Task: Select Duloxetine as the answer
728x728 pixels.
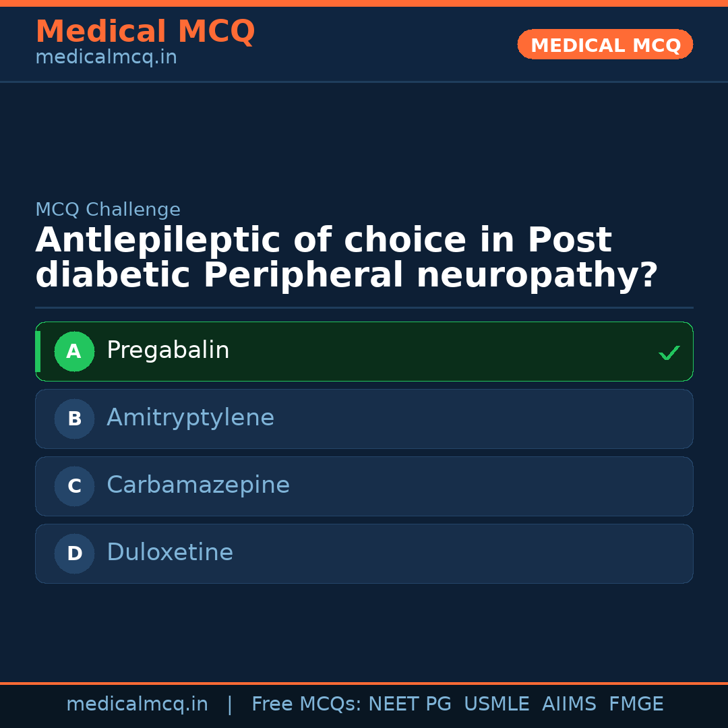Action: (364, 553)
